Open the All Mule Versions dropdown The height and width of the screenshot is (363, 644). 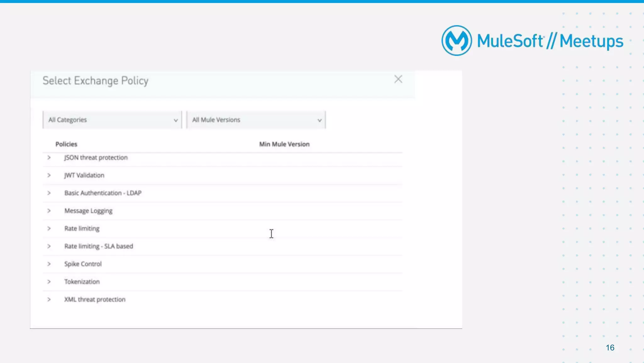[256, 120]
